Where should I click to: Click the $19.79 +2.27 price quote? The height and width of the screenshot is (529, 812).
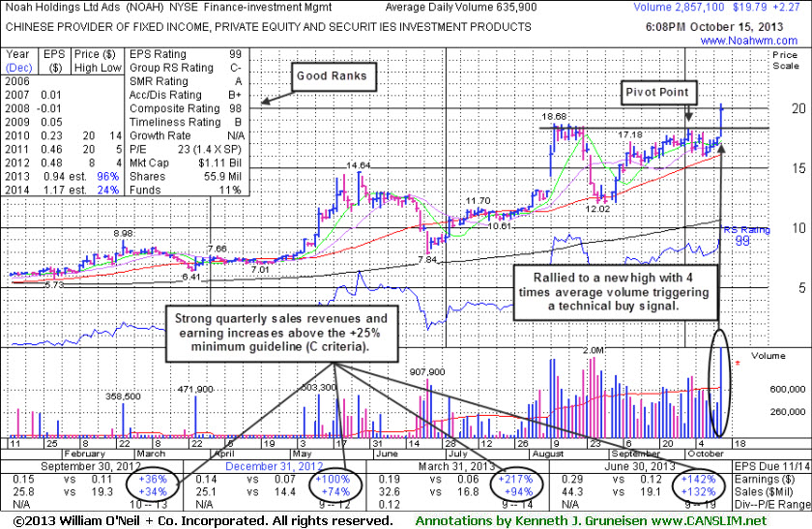click(766, 8)
